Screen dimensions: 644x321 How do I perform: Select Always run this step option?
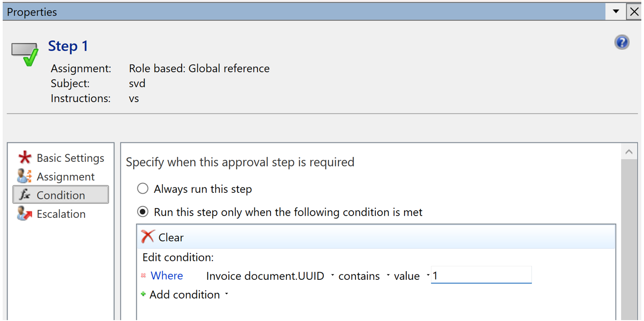click(143, 189)
